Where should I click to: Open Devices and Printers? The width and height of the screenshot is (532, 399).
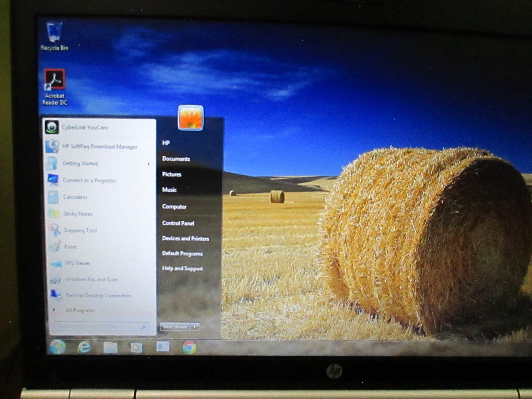186,238
